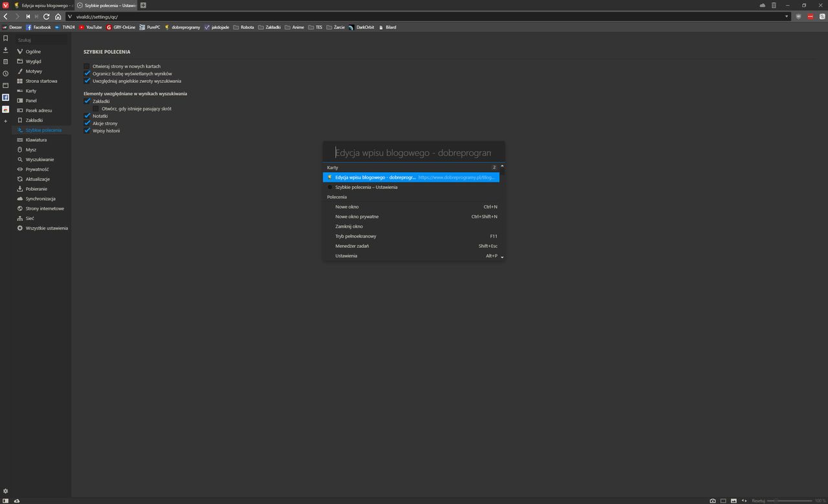Select Menedżer zadań command
This screenshot has width=828, height=504.
[x=411, y=246]
